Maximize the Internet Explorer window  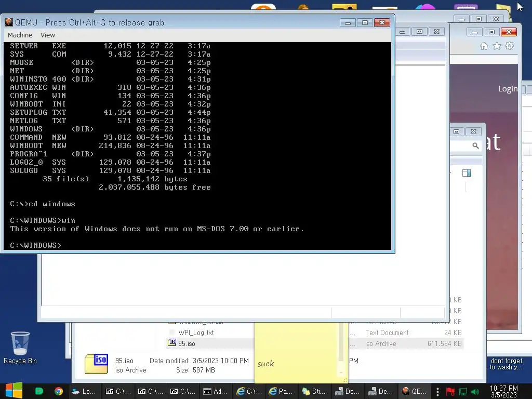[491, 32]
